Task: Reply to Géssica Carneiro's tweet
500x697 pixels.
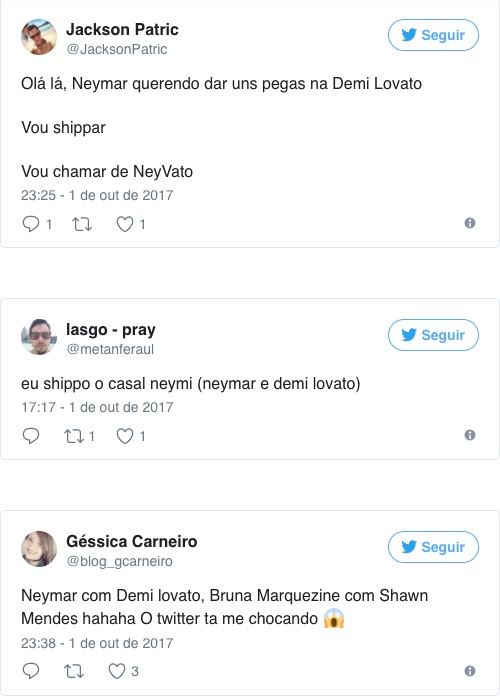Action: [31, 671]
